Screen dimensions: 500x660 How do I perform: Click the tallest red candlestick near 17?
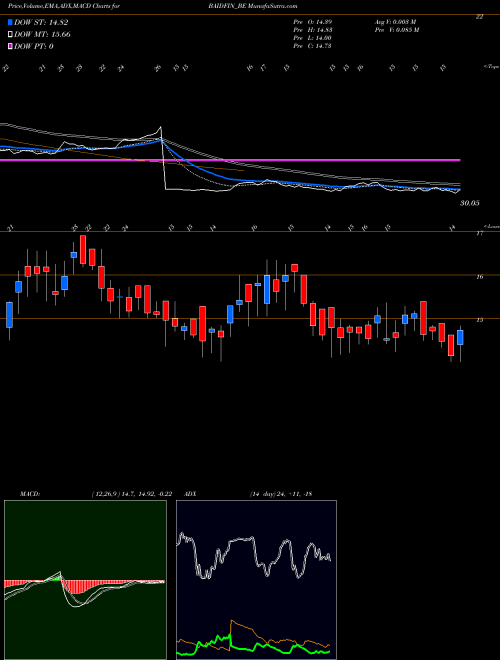pyautogui.click(x=83, y=250)
